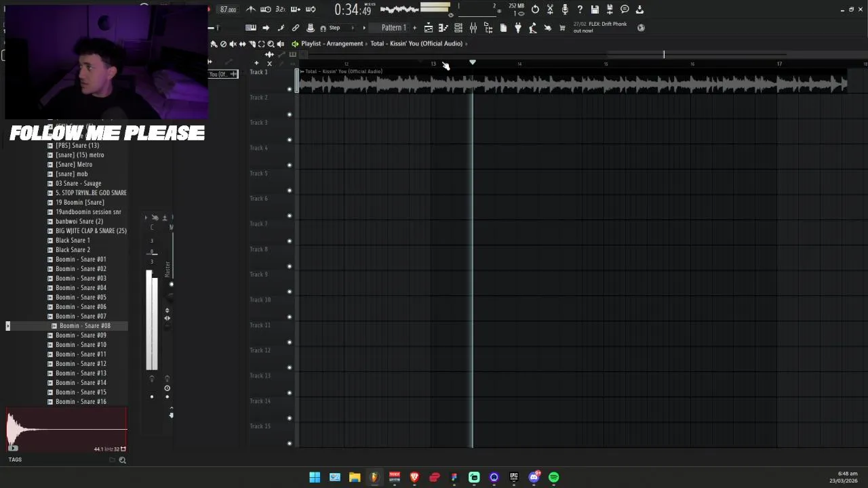The image size is (868, 488).
Task: Select 03 Snare - Savage sample
Action: click(x=78, y=184)
